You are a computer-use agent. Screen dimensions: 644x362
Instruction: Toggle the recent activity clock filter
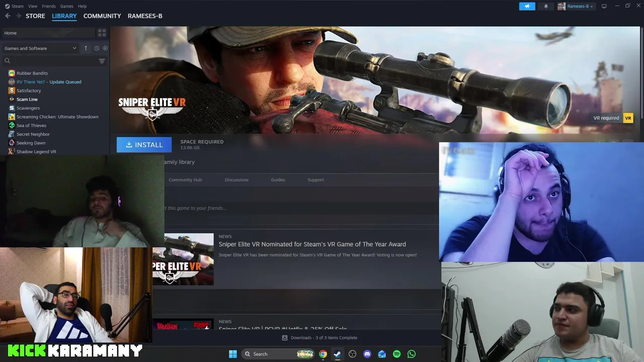click(97, 48)
